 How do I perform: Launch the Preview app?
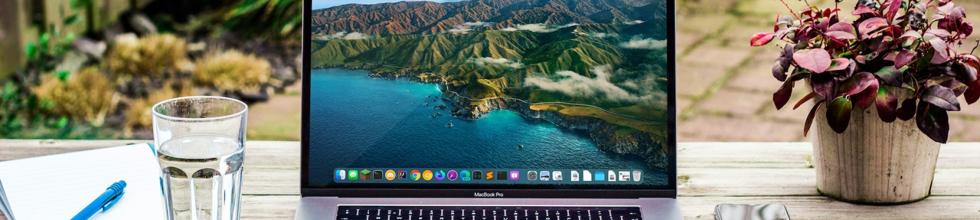[544, 176]
